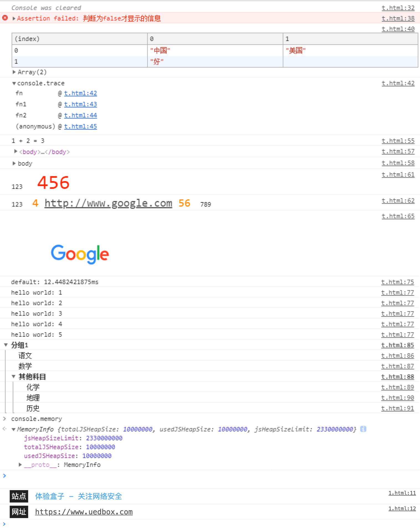Open t.html:43 link for fn1
This screenshot has height=530, width=420.
(81, 104)
